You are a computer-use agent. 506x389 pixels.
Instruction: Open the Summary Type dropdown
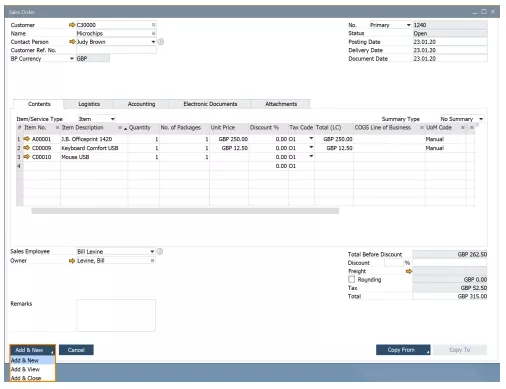(481, 119)
